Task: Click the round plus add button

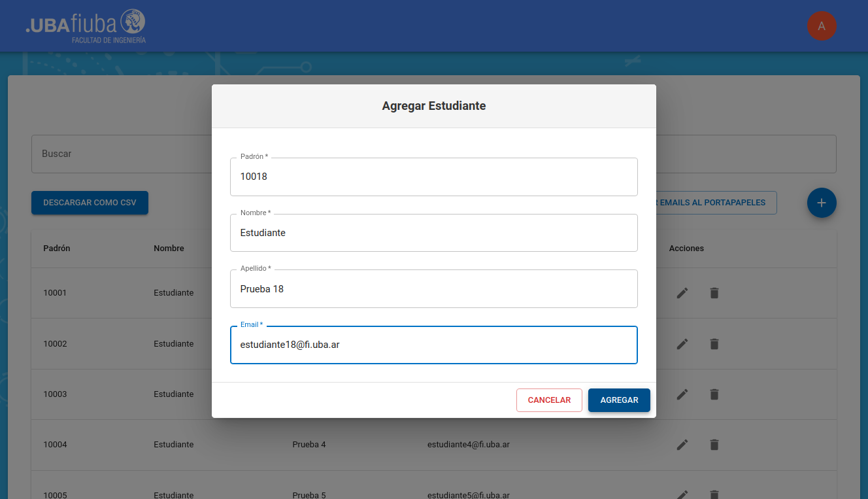Action: point(821,203)
